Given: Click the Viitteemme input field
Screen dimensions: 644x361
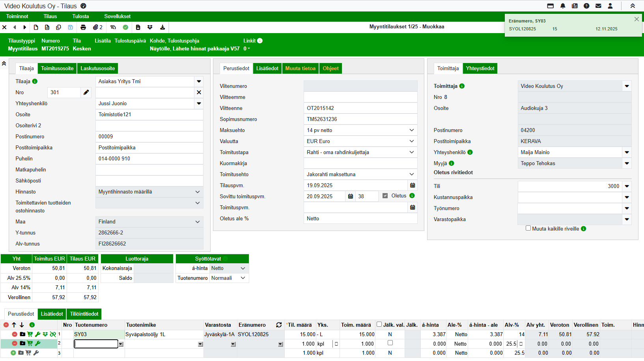Looking at the screenshot, I should click(x=360, y=97).
